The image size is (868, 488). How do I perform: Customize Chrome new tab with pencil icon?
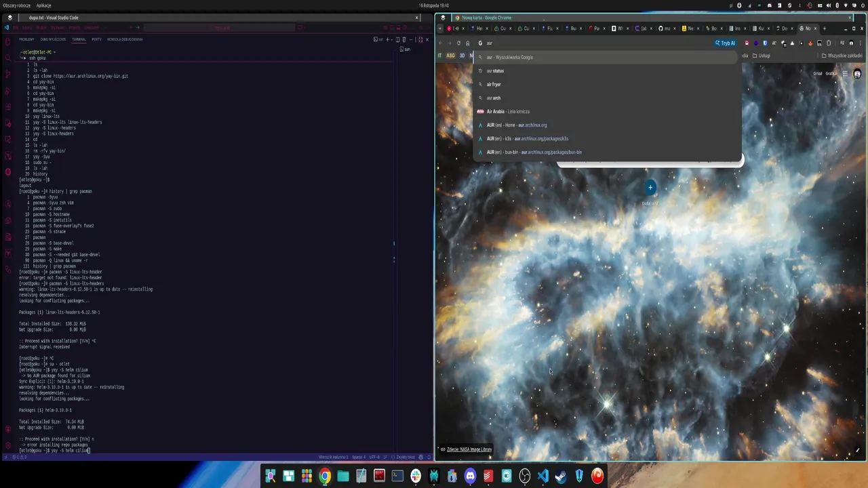[x=857, y=450]
